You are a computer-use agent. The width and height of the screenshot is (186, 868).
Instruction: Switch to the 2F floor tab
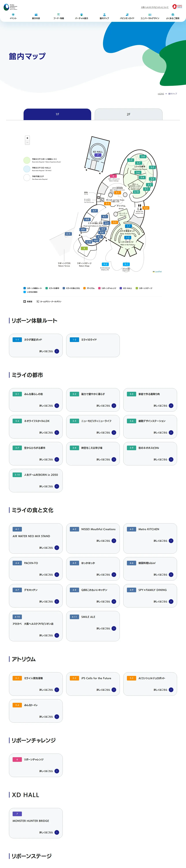pyautogui.click(x=129, y=114)
